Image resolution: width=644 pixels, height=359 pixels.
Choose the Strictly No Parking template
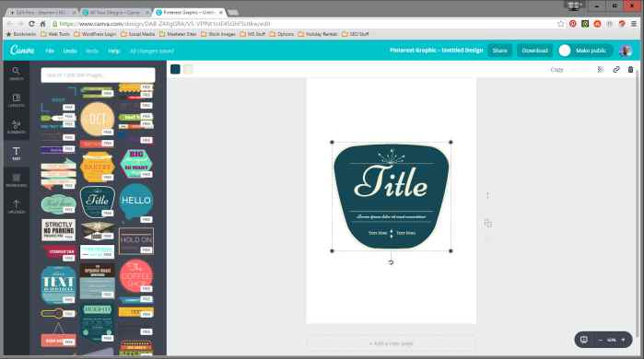(58, 230)
